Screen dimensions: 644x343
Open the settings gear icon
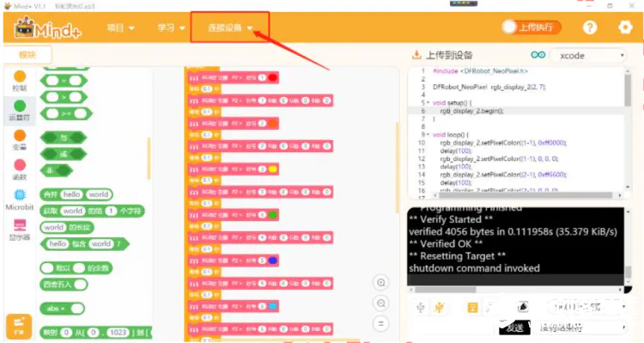click(x=625, y=28)
